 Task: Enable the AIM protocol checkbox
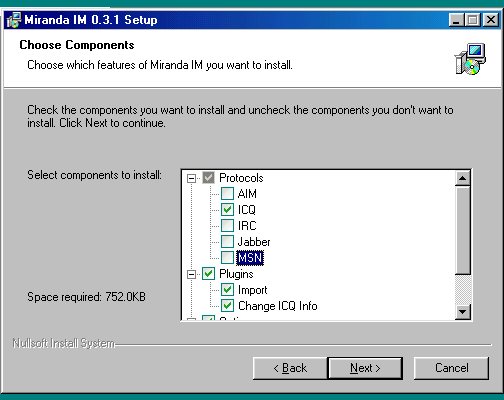click(227, 193)
